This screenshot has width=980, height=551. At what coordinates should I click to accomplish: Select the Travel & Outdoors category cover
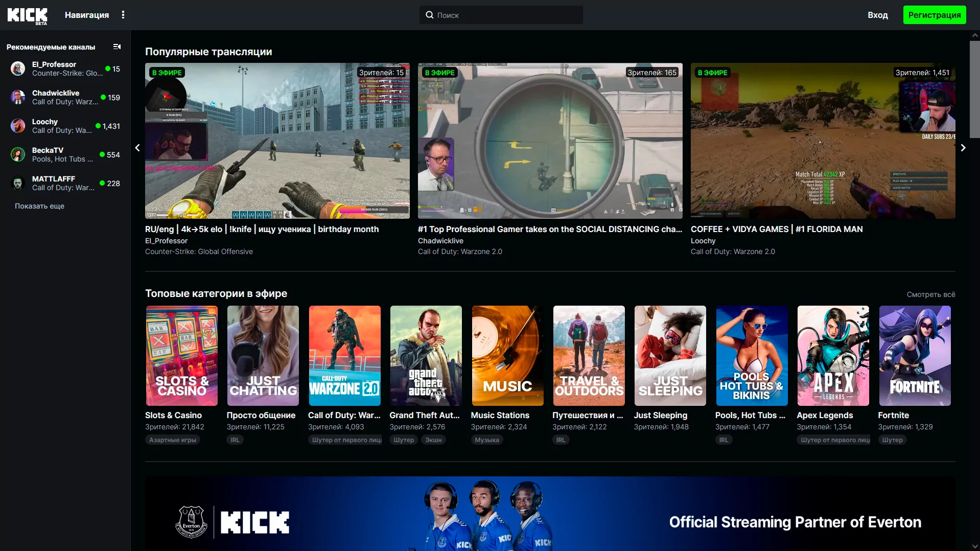point(589,356)
